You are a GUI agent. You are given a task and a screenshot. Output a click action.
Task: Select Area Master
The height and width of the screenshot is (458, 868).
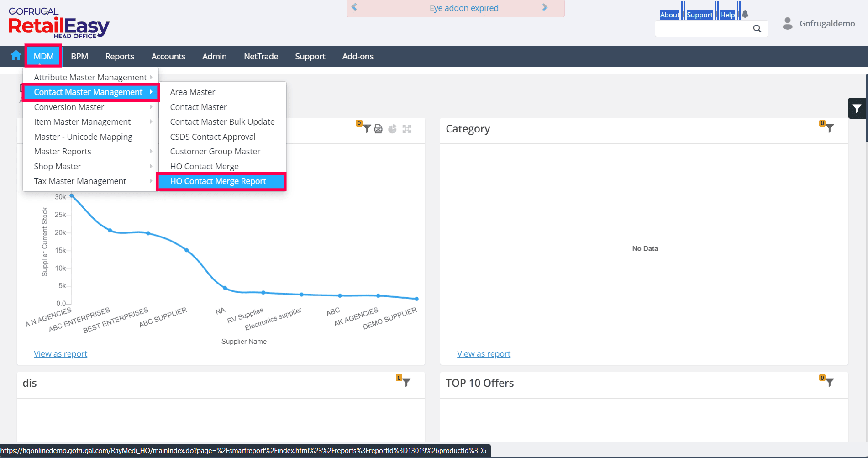pyautogui.click(x=222, y=92)
